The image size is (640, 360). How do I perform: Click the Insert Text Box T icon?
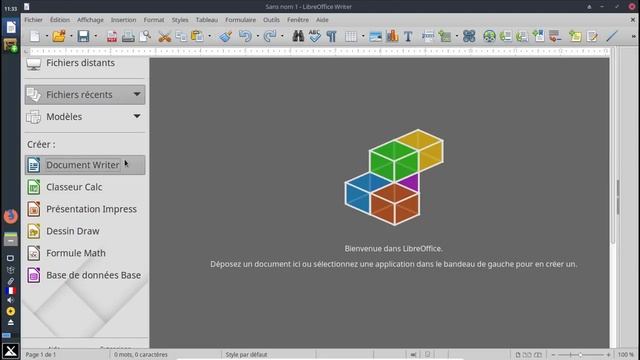tap(408, 37)
